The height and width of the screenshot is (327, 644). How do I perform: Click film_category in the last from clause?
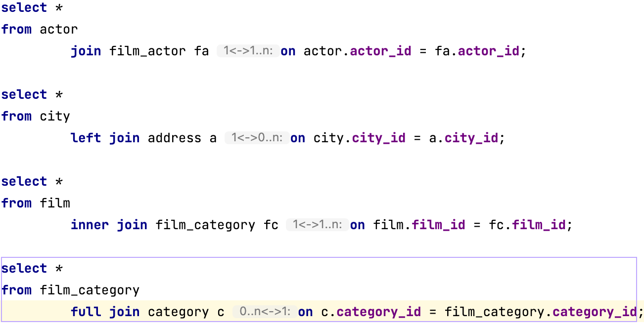pyautogui.click(x=90, y=290)
